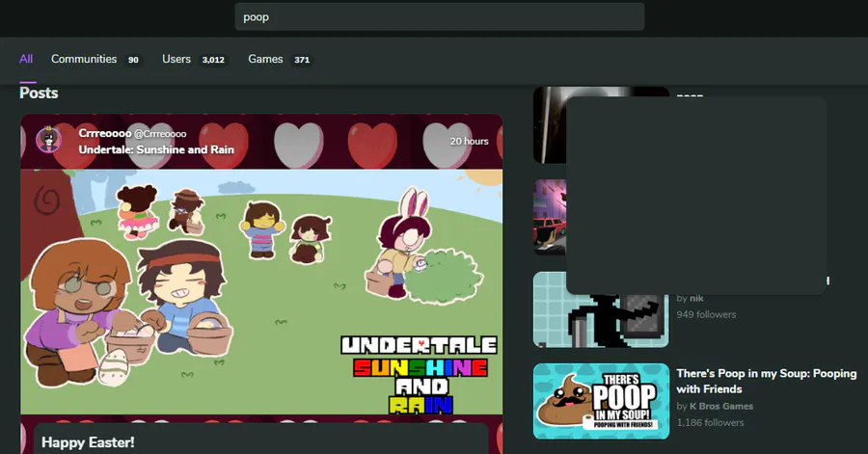Visit developer nik's profile

tap(696, 298)
